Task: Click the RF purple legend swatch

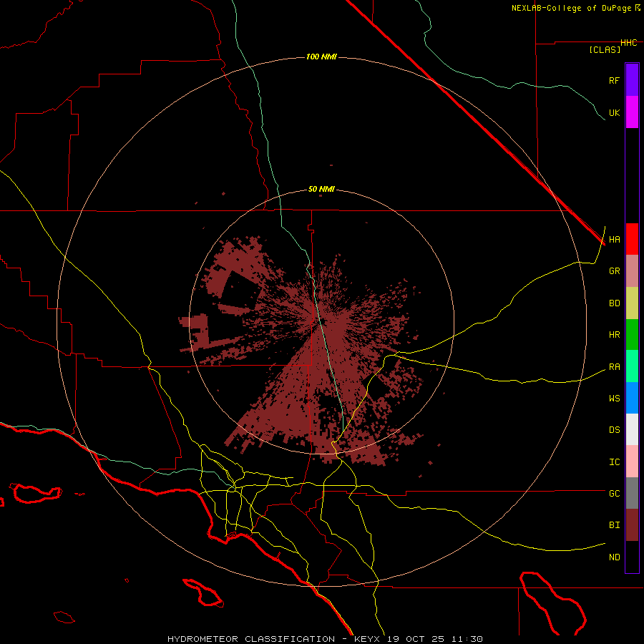Action: point(632,80)
